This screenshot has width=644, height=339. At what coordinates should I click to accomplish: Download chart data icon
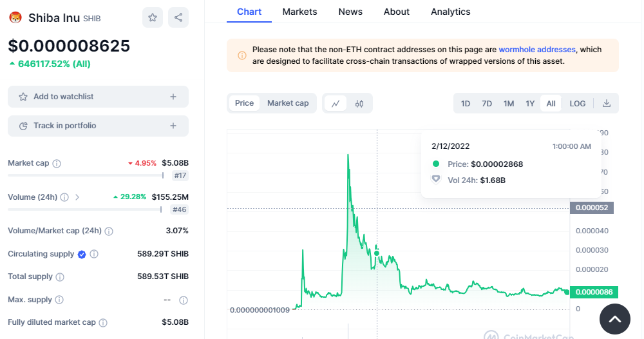[606, 104]
